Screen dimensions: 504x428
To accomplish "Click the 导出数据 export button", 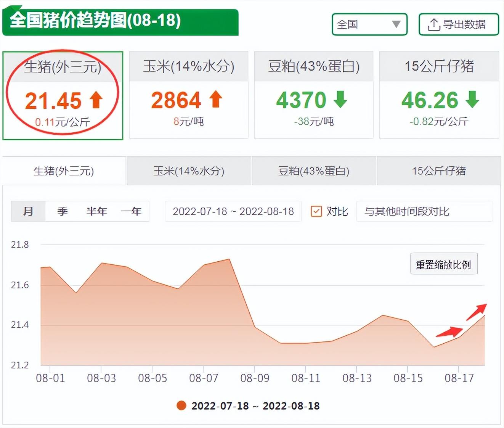I will [x=459, y=24].
